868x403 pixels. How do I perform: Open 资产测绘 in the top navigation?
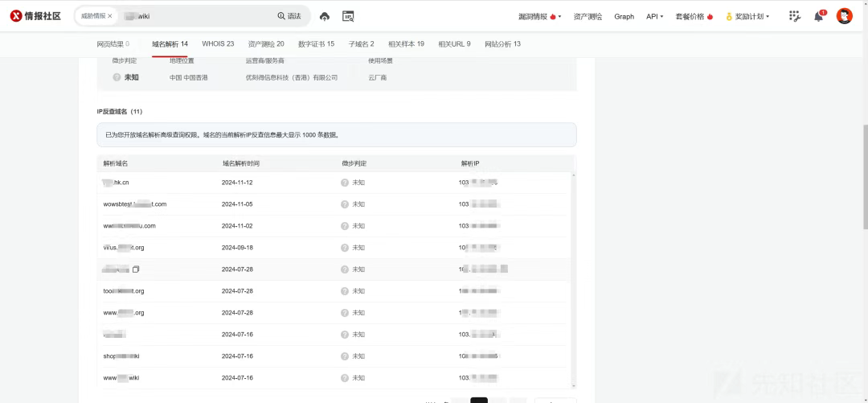pyautogui.click(x=588, y=17)
